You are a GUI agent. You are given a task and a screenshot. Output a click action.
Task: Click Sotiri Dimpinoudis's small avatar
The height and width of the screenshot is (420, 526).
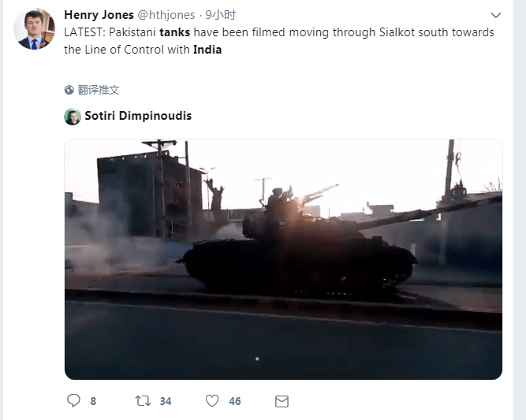coord(73,117)
